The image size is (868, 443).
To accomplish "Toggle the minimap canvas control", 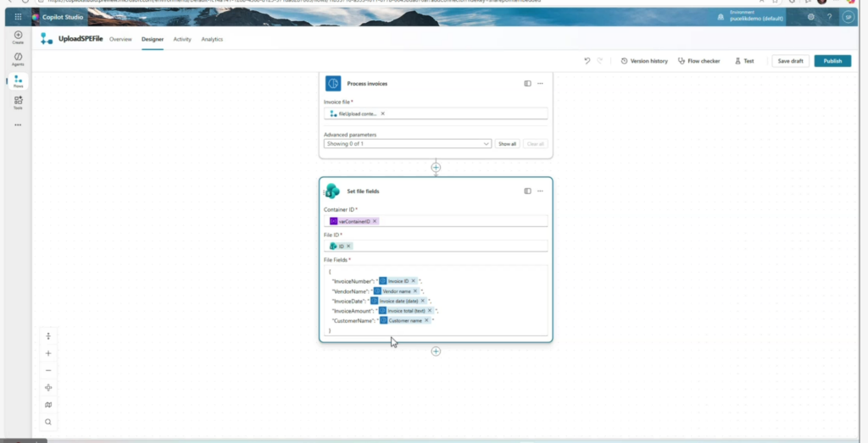I will pyautogui.click(x=48, y=404).
